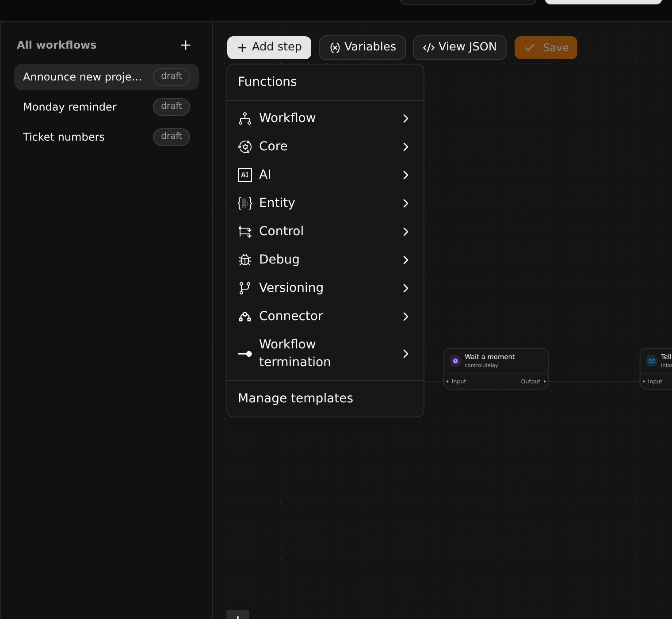Click the Functions menu header
This screenshot has height=619, width=672.
coord(267,82)
